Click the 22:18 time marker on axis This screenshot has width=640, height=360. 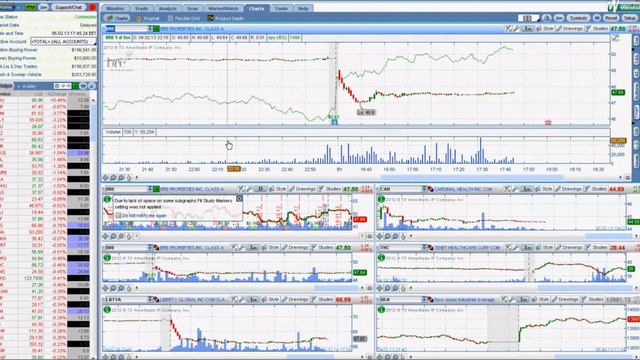[233, 169]
